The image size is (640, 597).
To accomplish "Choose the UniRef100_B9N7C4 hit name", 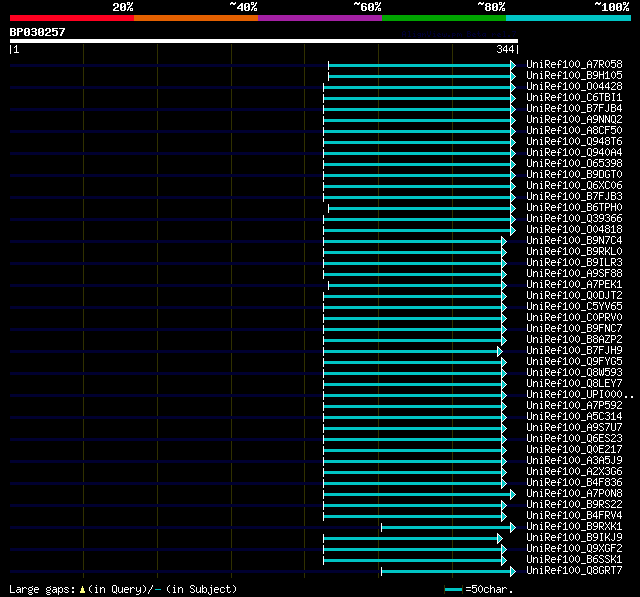I will (x=574, y=241).
